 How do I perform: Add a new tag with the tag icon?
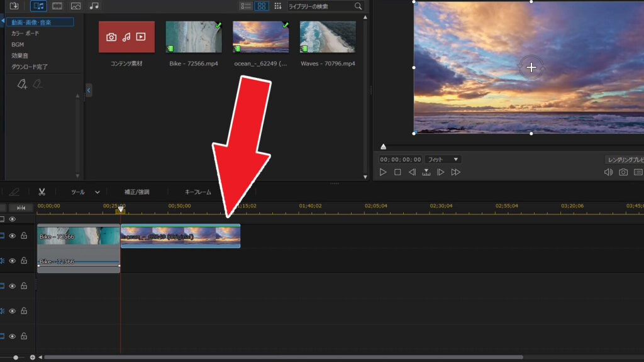22,84
